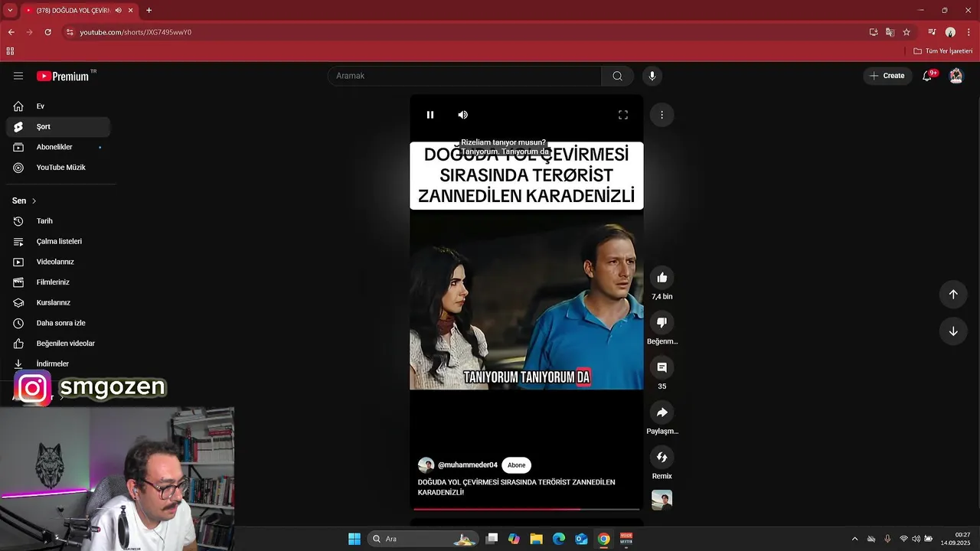The image size is (980, 551).
Task: Open Daha sonra izle list
Action: 58,323
